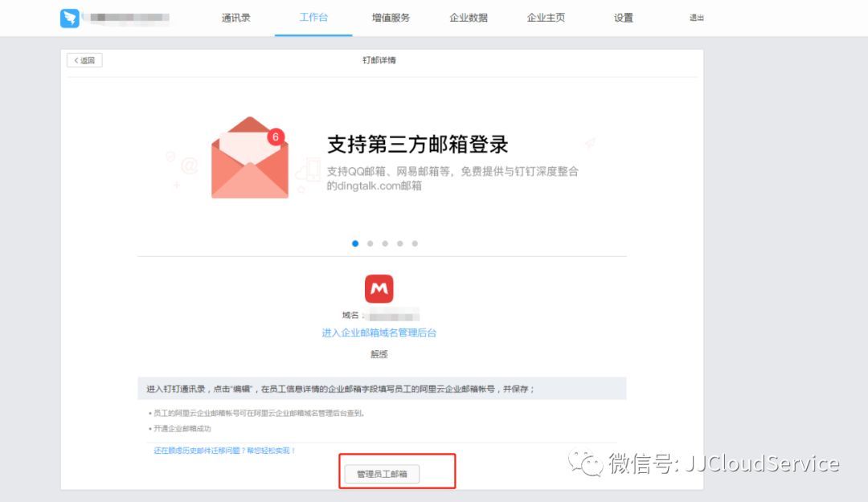Switch to the 工作台 tab

pyautogui.click(x=313, y=18)
